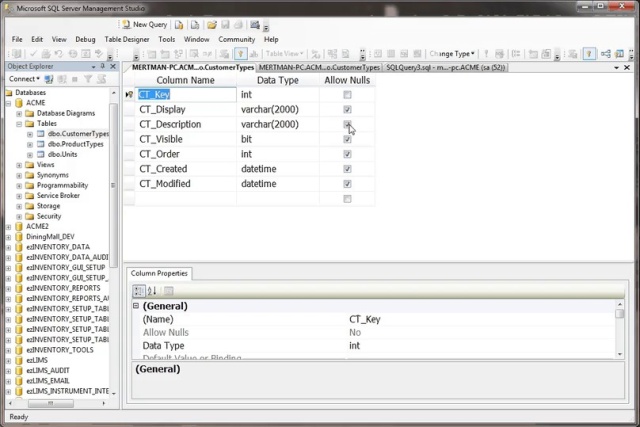
Task: Click Categorized view in Column Properties
Action: [x=139, y=291]
